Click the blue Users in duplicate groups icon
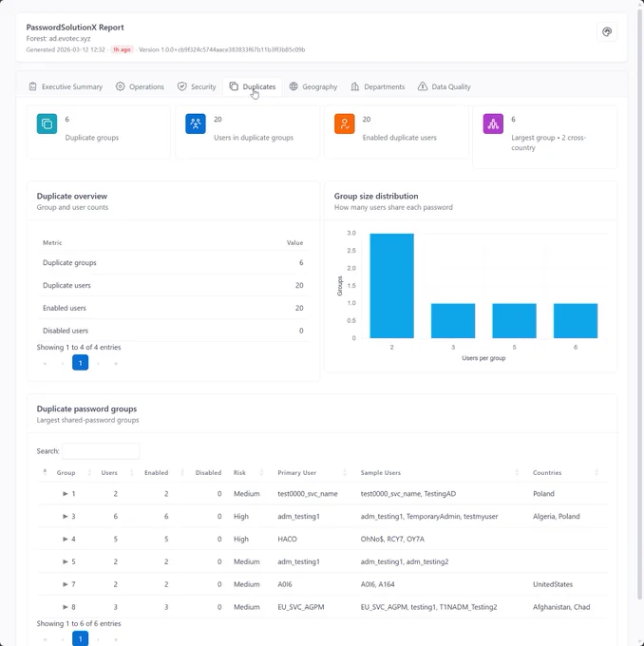The height and width of the screenshot is (646, 644). click(x=196, y=123)
